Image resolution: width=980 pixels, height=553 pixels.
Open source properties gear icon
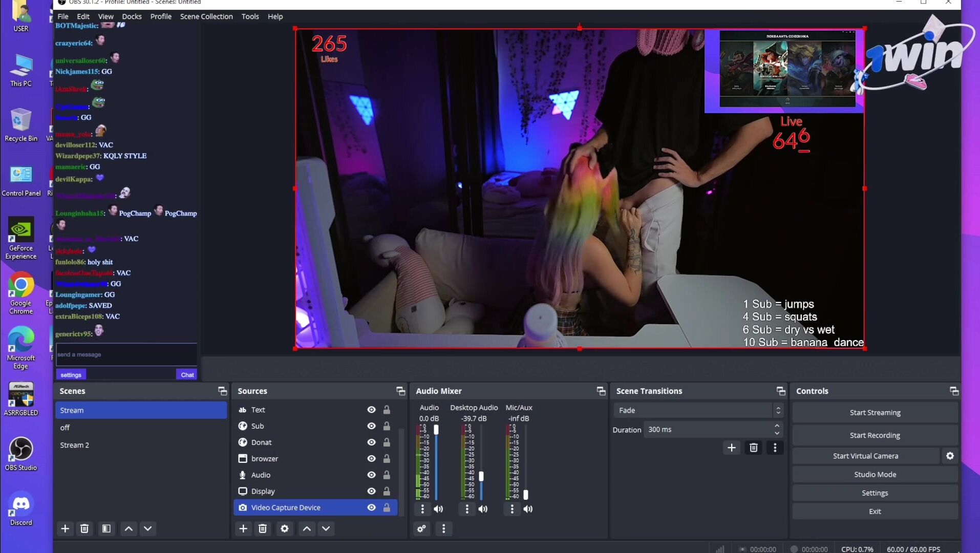click(285, 528)
